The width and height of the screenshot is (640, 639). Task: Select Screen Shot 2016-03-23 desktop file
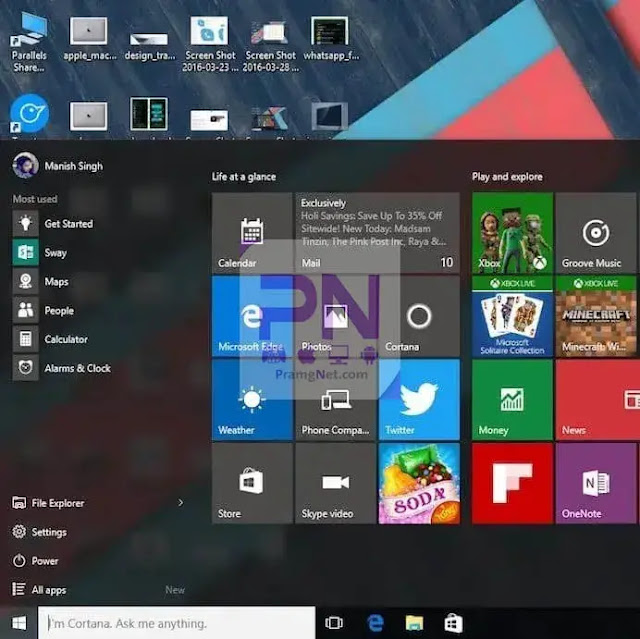tap(210, 44)
